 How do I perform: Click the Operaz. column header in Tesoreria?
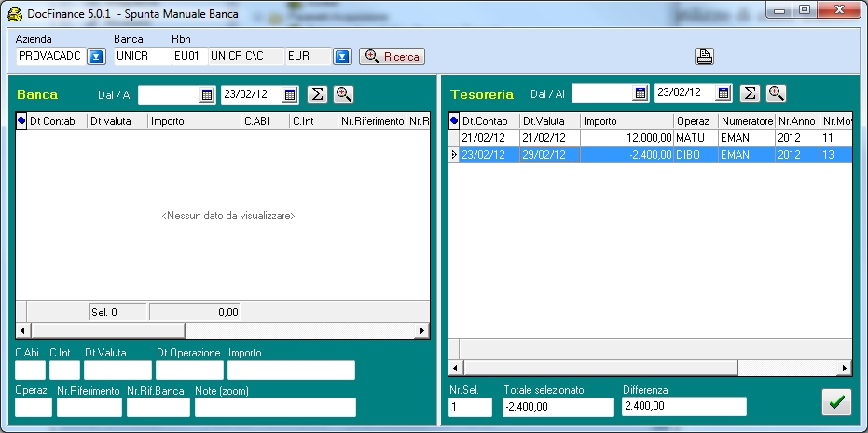click(696, 121)
